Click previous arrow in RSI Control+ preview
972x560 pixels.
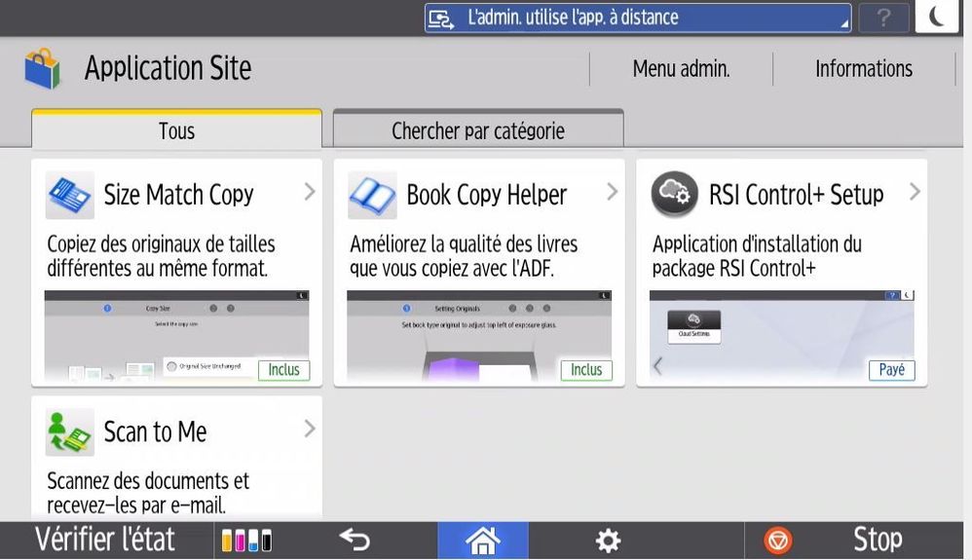click(x=657, y=366)
